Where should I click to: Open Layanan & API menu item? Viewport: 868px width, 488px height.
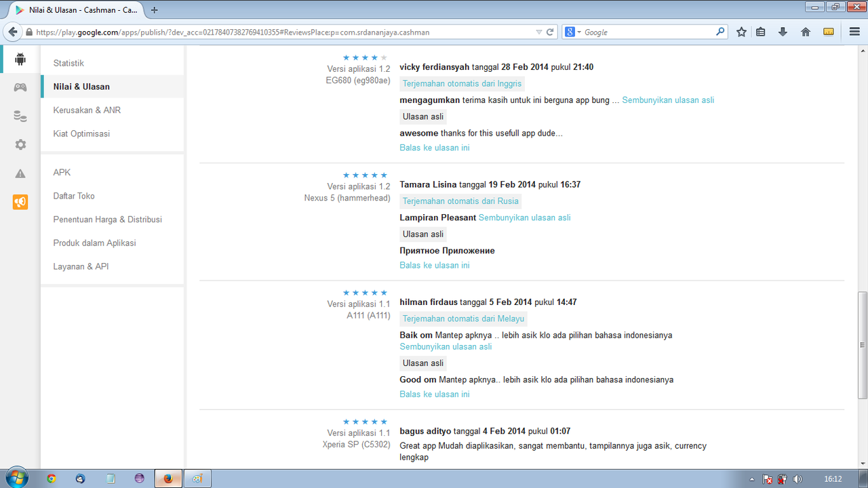pos(81,266)
